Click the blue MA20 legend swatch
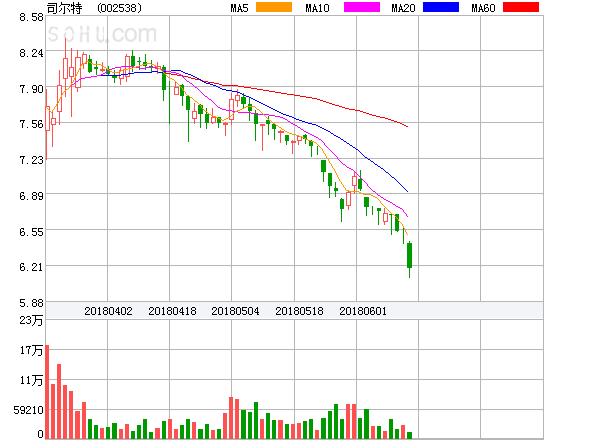 pyautogui.click(x=441, y=7)
